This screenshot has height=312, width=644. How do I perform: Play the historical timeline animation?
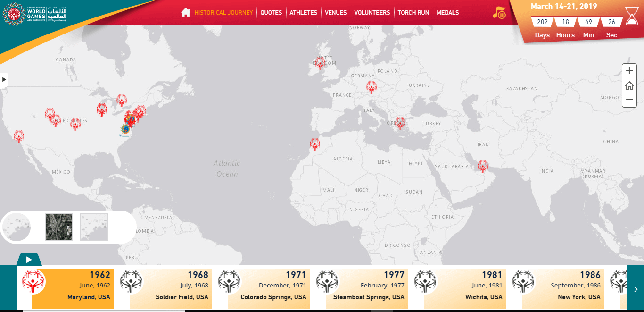29,259
